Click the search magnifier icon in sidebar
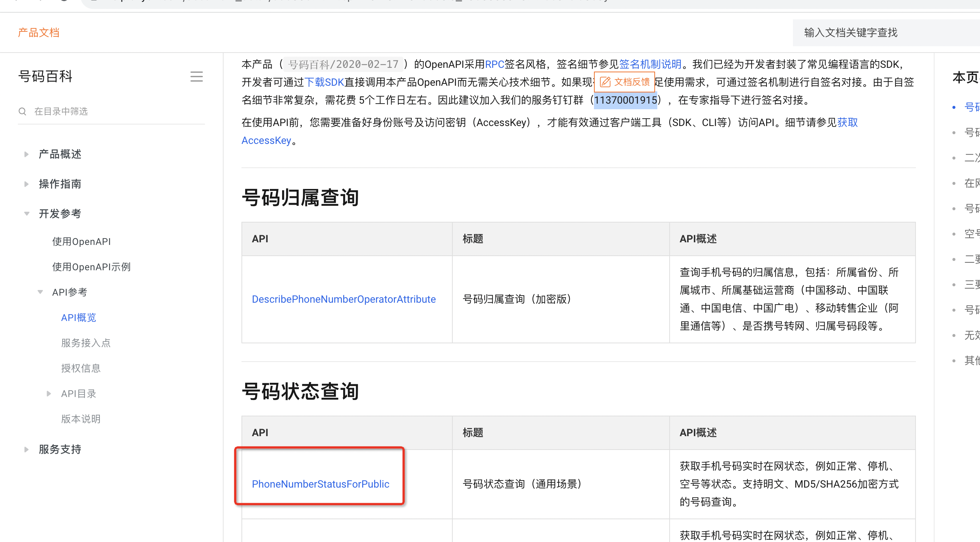 [22, 111]
